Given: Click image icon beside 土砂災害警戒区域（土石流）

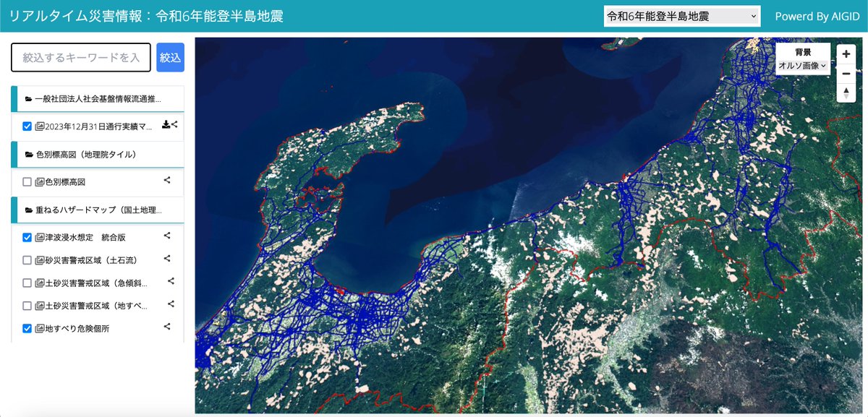Looking at the screenshot, I should (40, 260).
